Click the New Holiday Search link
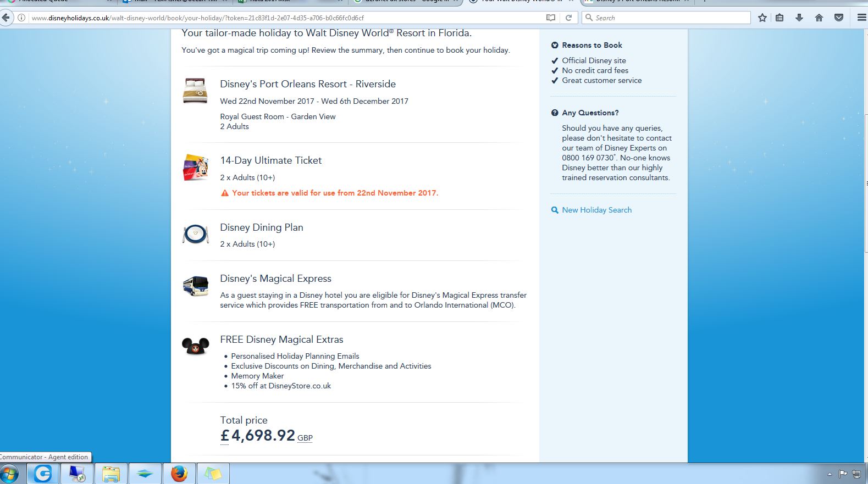868x484 pixels. 596,210
